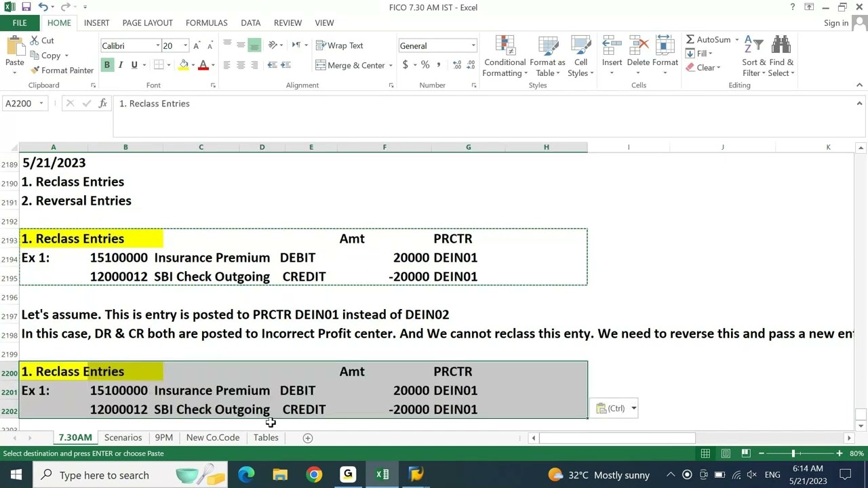This screenshot has width=868, height=488.
Task: Click the Cut scissors icon
Action: pos(35,41)
